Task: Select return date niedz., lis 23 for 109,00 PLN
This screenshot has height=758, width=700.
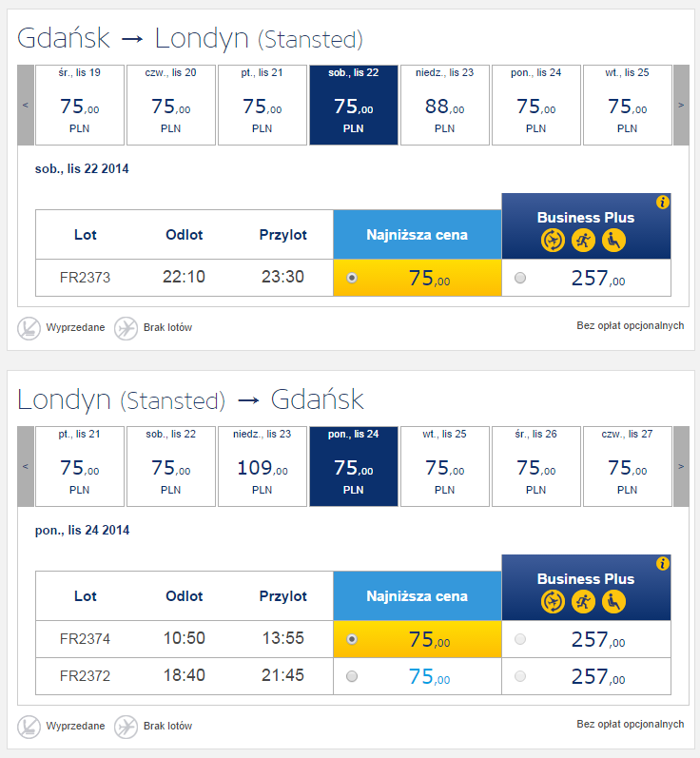Action: point(262,467)
